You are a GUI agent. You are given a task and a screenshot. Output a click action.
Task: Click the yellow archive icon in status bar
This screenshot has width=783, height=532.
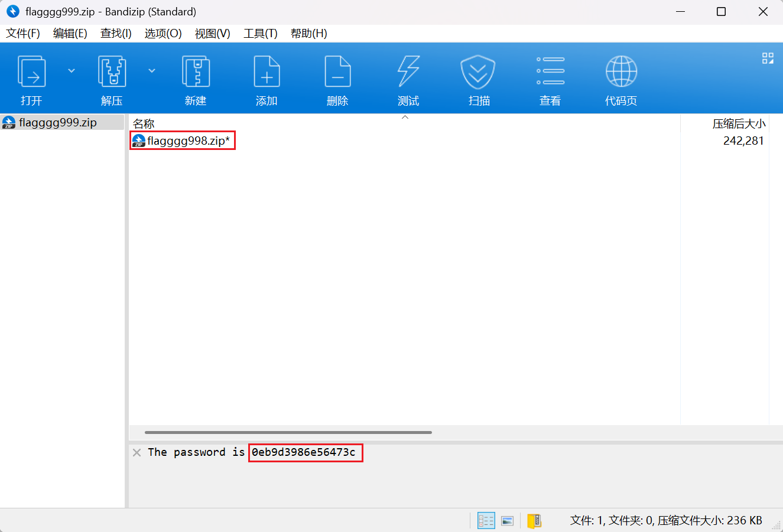(534, 520)
